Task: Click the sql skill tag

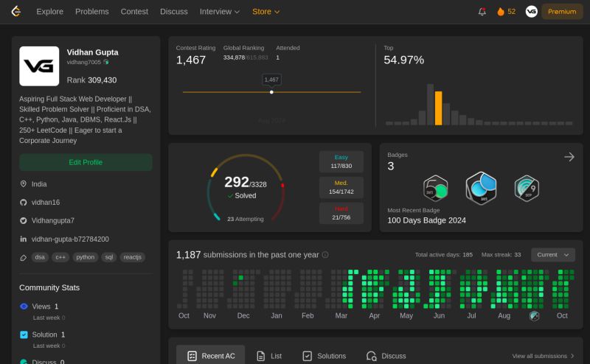Action: (x=109, y=257)
